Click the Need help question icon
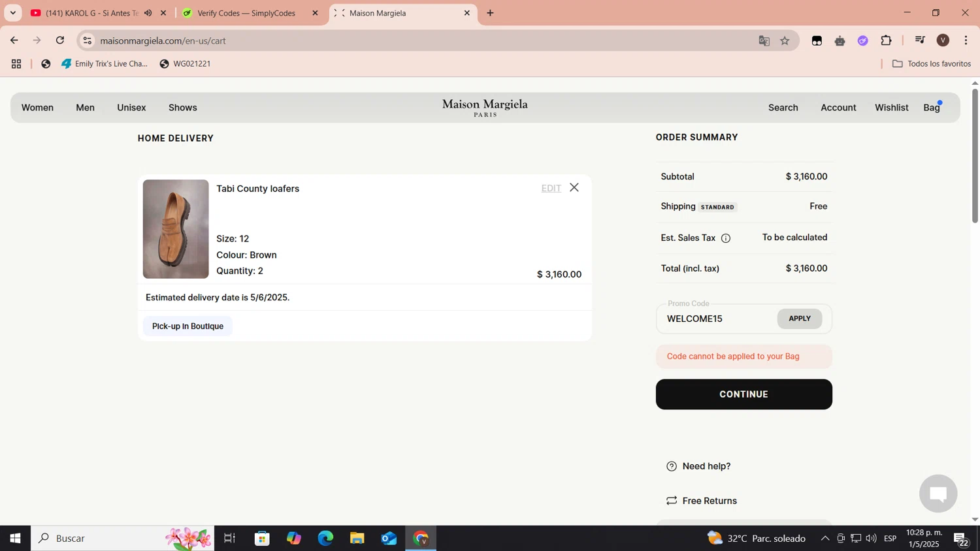Screen dimensions: 980x551 (x=672, y=466)
